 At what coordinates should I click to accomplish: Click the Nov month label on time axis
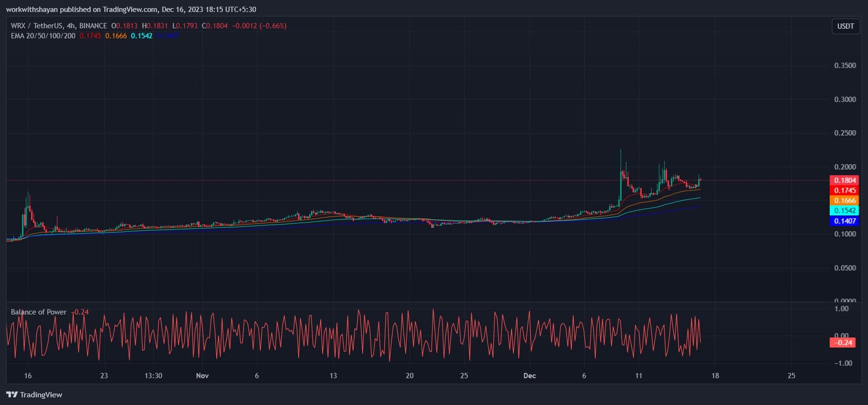click(x=202, y=376)
